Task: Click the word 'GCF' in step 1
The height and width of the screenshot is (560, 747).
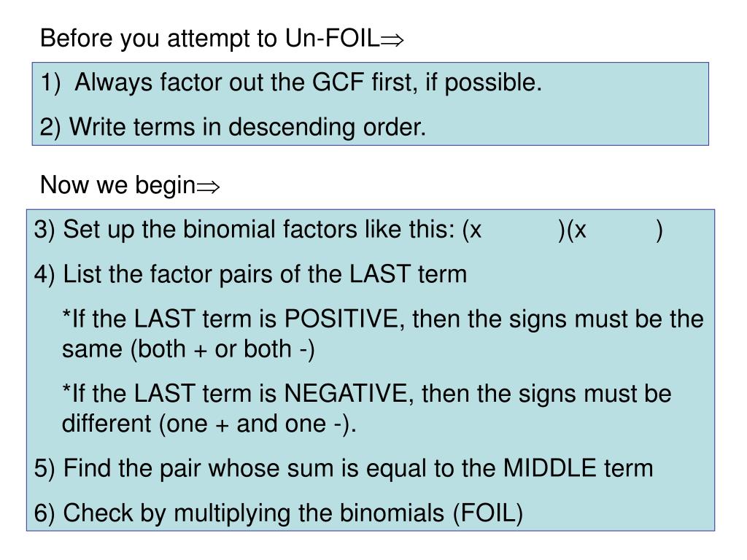Action: point(338,82)
